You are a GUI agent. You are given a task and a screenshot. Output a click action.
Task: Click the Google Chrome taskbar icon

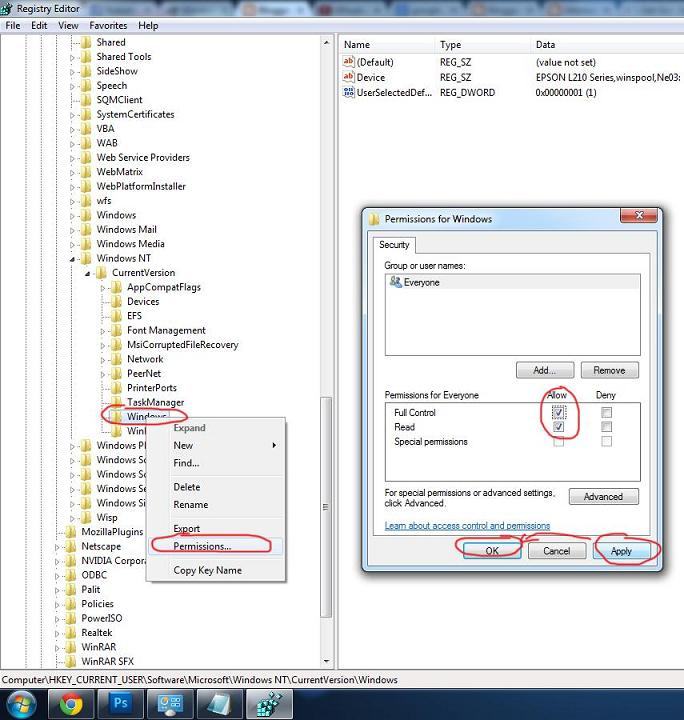pos(70,703)
